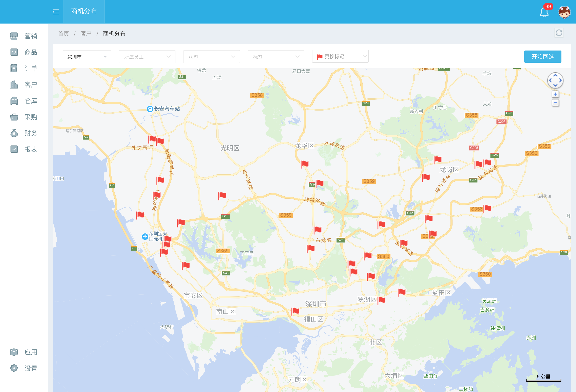Select the 商机分布 header tab
The height and width of the screenshot is (392, 576).
84,11
